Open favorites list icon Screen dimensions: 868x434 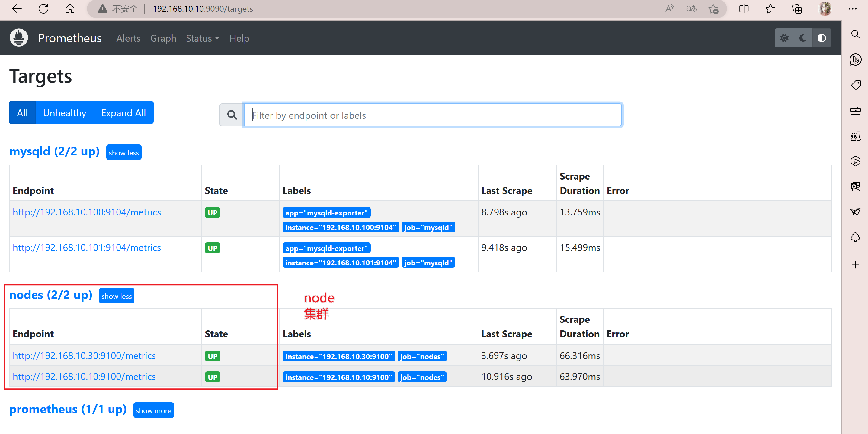(x=770, y=9)
